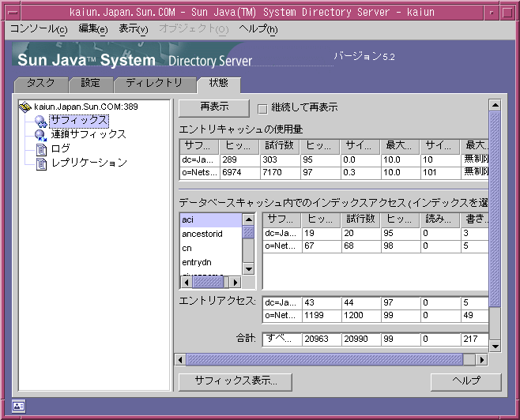Image resolution: width=520 pixels, height=420 pixels.
Task: Click 試行数 column header in index access table
Action: [x=360, y=219]
